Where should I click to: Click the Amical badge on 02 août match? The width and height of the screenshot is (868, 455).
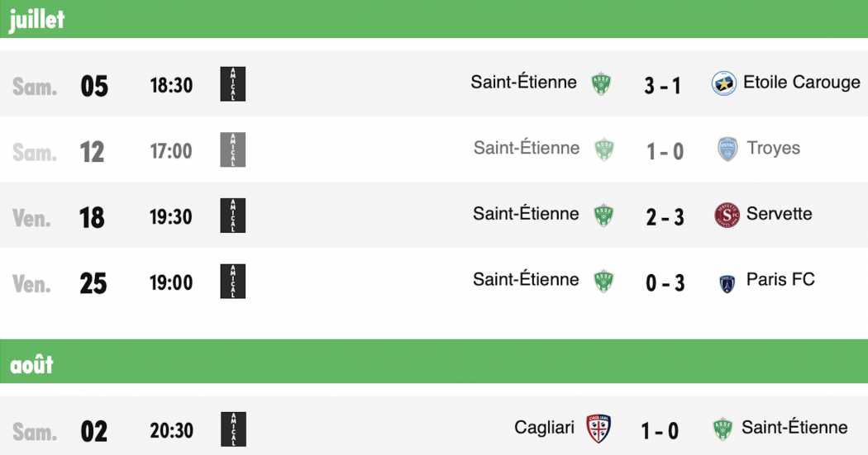(x=233, y=429)
